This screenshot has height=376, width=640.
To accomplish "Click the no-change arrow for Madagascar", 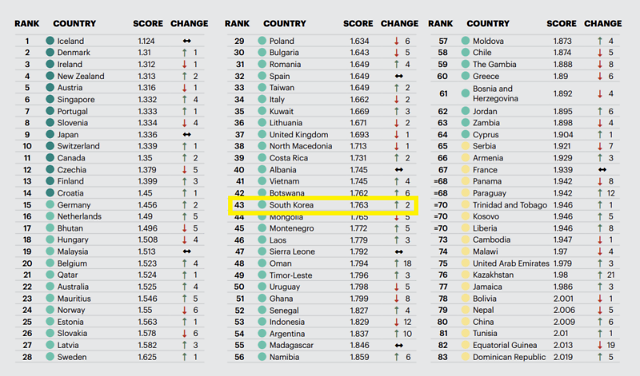I will 399,345.
